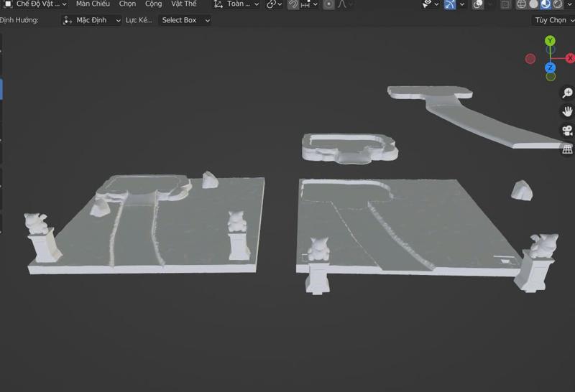Toggle proportional editing button
The width and height of the screenshot is (575, 392).
[x=328, y=4]
